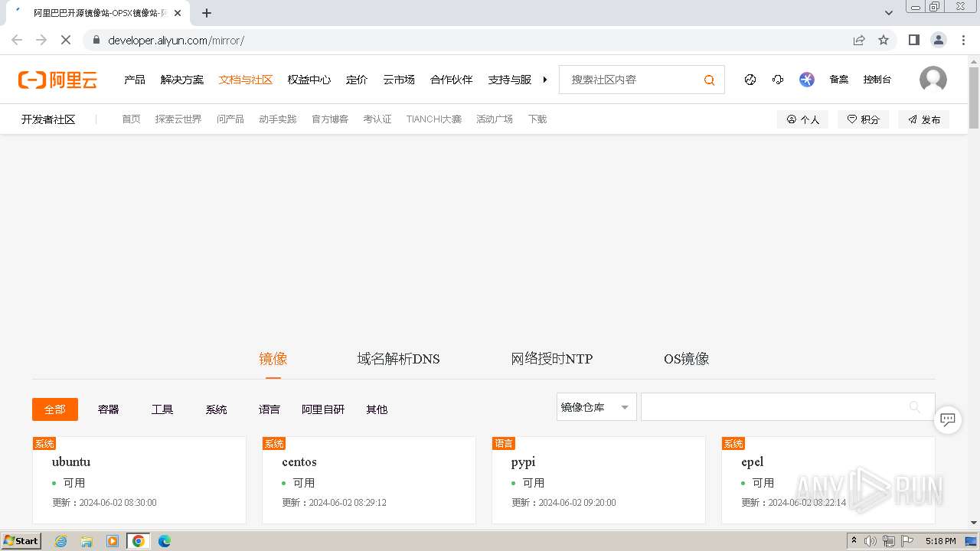Open the ubuntu mirror card
980x551 pixels.
(139, 480)
